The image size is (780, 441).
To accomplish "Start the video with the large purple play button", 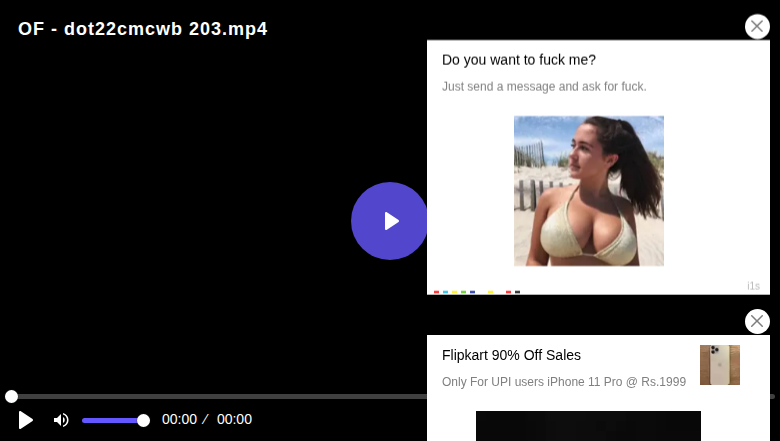I will 389,221.
